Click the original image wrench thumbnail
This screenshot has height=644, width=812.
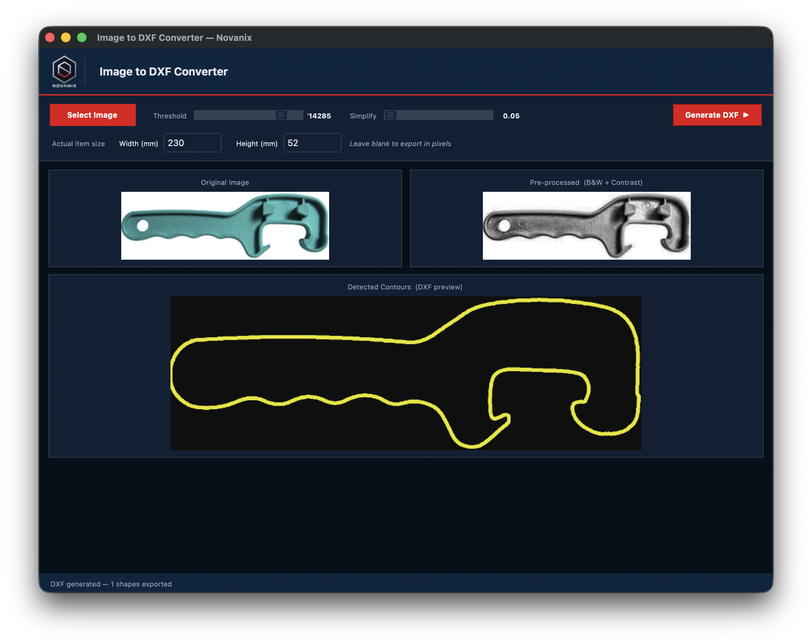[225, 225]
